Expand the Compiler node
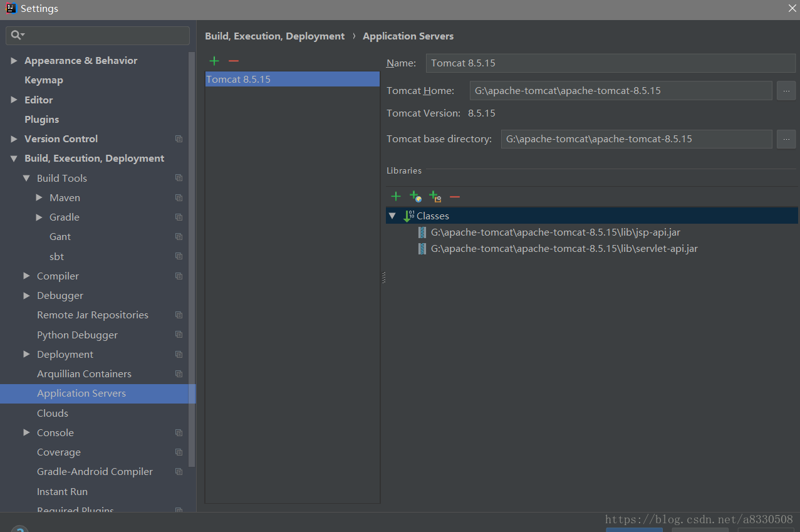 26,276
